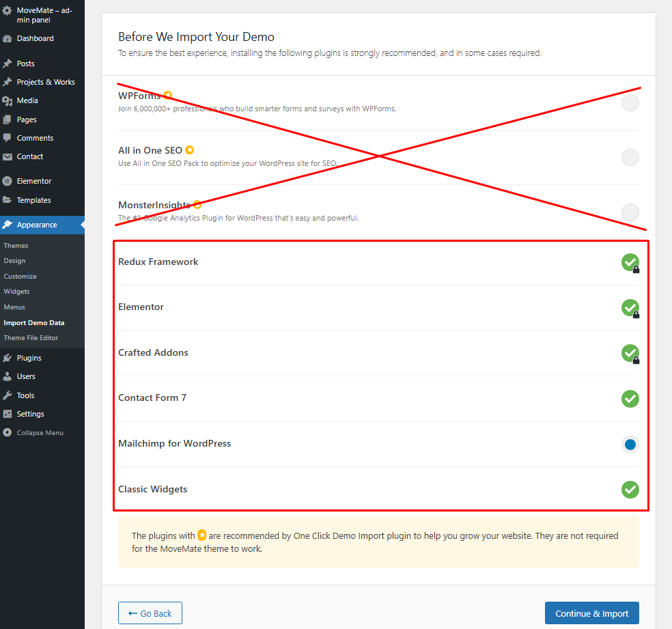The image size is (672, 629).
Task: Click the star badge next to All in One SEO
Action: 189,150
